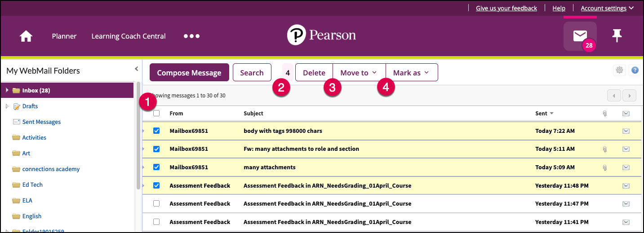Click the folder panel vertical scrollbar
The image size is (644, 233).
click(138, 135)
